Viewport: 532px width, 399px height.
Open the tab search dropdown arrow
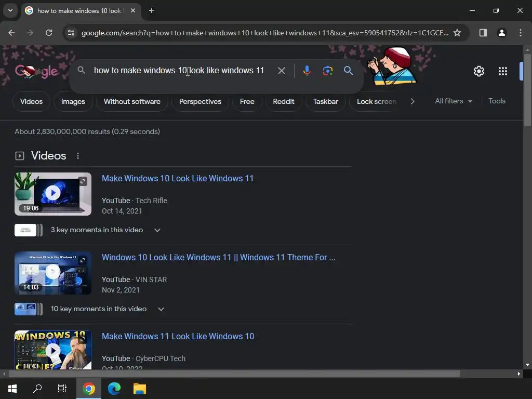pos(10,10)
